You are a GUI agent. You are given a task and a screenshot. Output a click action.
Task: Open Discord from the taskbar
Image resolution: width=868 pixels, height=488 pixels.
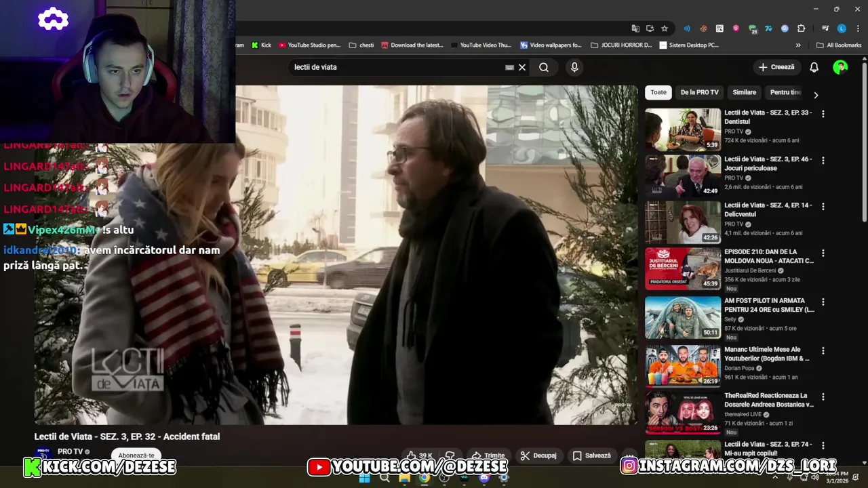[x=484, y=478]
